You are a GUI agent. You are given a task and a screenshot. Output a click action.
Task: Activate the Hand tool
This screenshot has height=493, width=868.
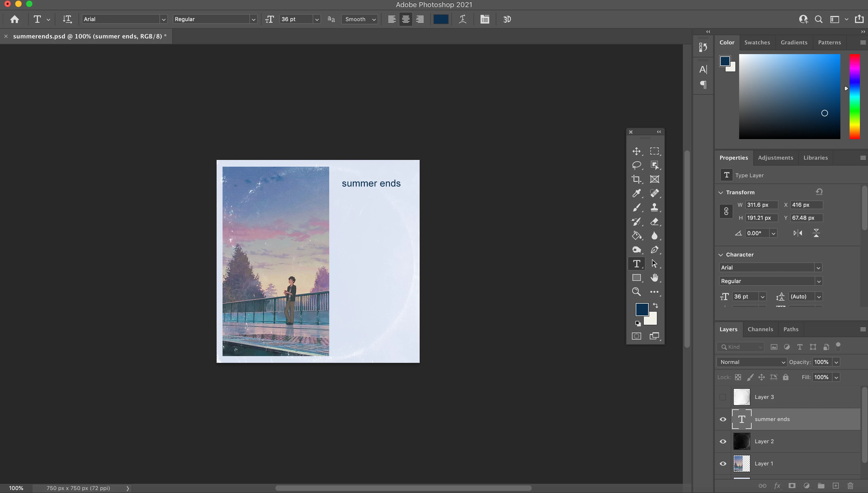click(x=654, y=278)
